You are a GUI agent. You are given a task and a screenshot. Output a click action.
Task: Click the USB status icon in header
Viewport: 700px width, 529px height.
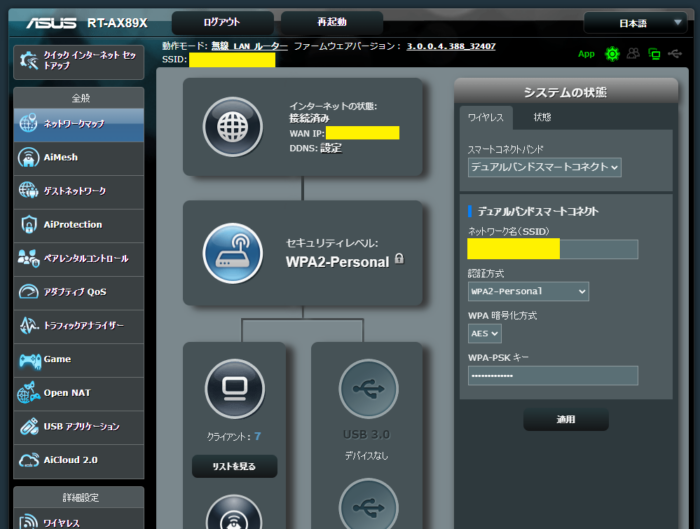click(675, 54)
